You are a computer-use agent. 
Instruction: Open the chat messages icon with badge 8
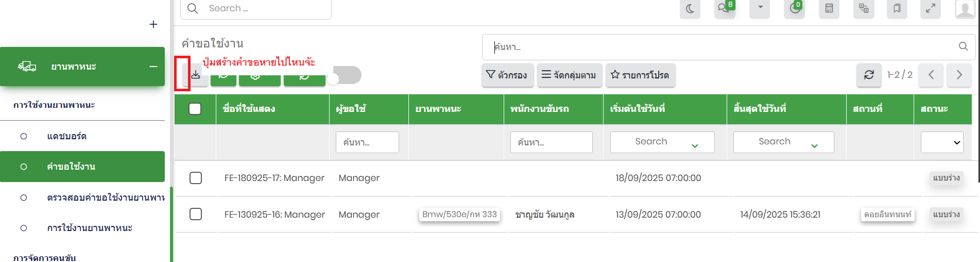(x=724, y=9)
